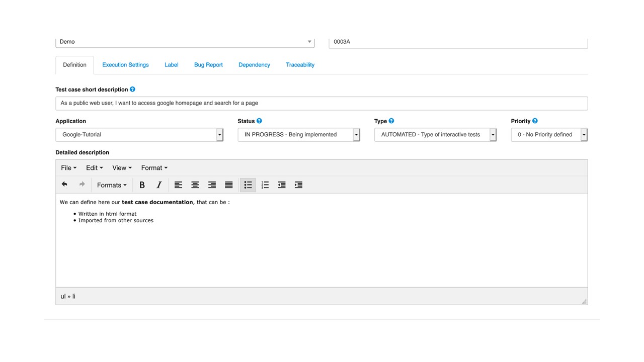Switch to the Execution Settings tab

[x=125, y=65]
